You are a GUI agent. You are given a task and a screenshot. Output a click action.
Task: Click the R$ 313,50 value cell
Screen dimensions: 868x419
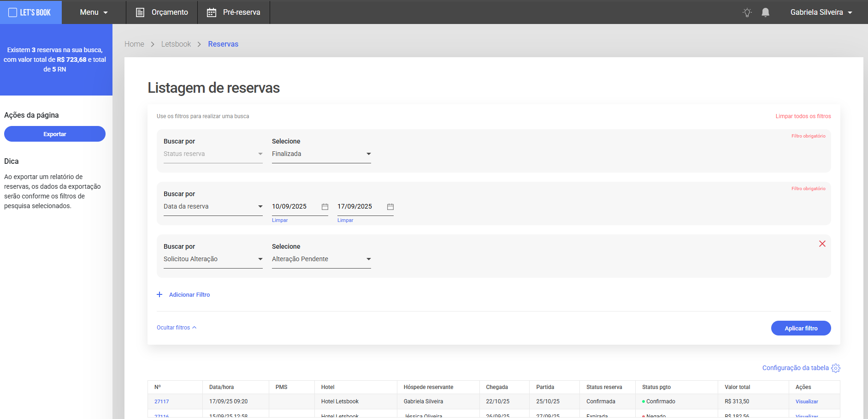click(753, 401)
